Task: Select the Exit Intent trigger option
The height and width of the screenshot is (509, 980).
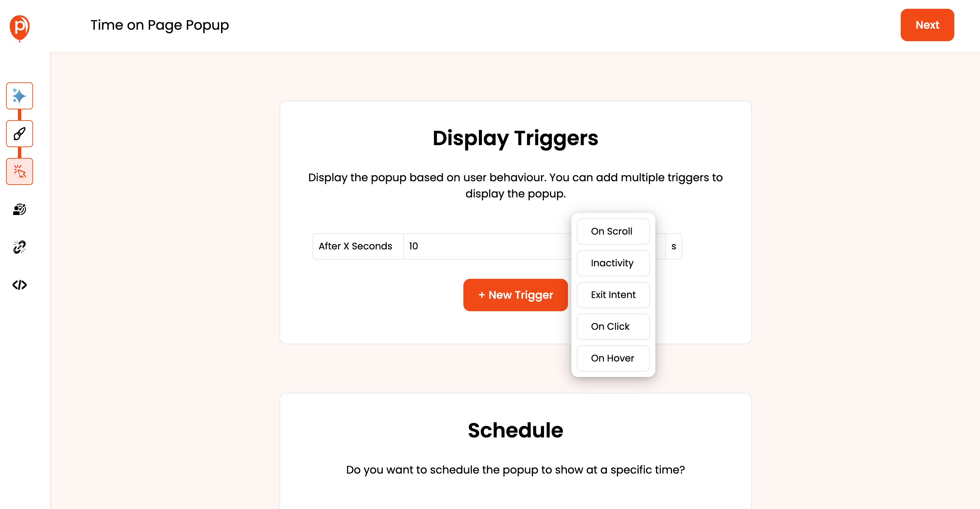Action: click(612, 294)
